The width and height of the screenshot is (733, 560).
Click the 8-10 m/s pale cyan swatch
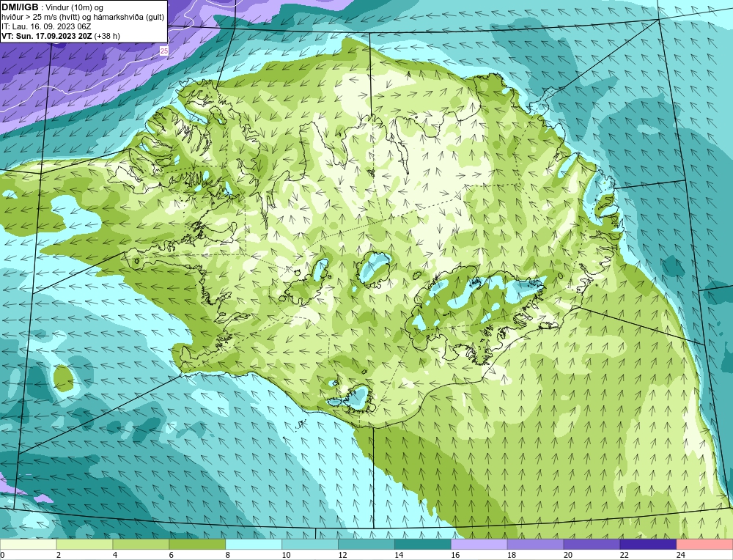(254, 545)
